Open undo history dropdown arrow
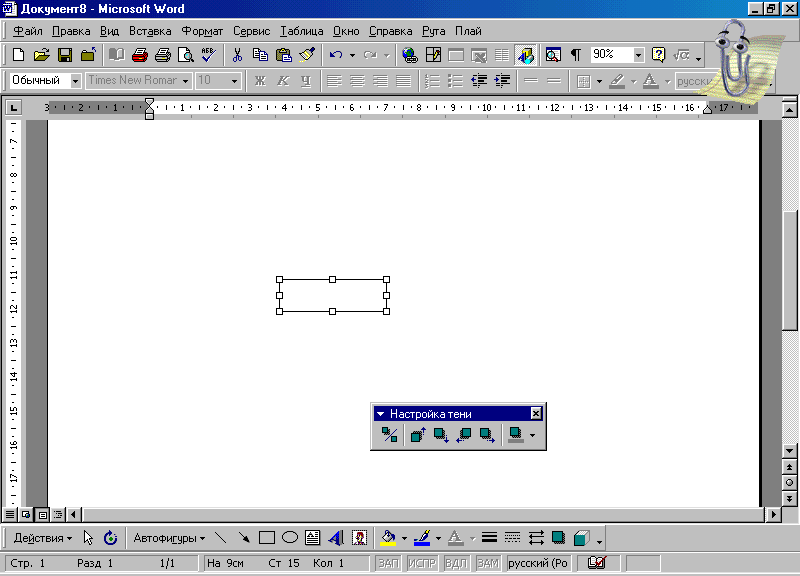 (x=352, y=55)
